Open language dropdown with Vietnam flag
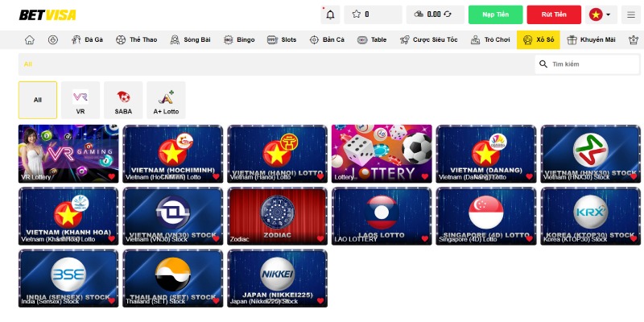Viewport: 644px width, 322px height. click(601, 14)
